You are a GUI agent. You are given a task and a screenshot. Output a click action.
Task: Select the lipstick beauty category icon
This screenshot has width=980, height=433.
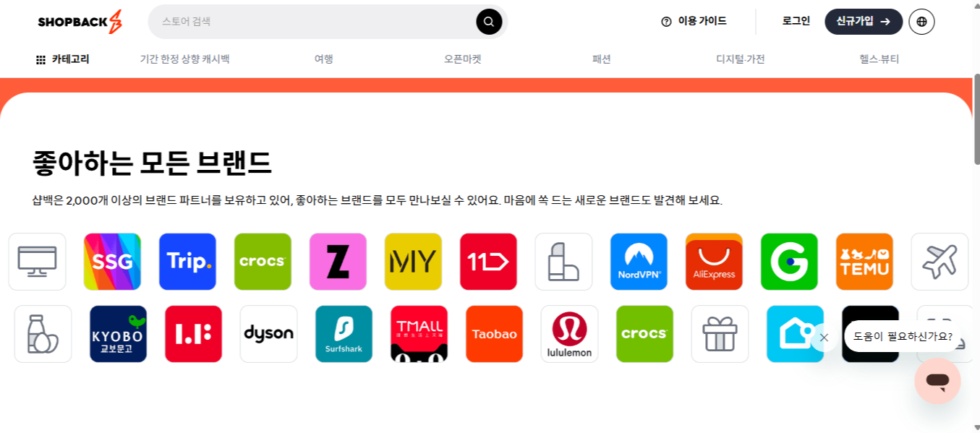563,262
